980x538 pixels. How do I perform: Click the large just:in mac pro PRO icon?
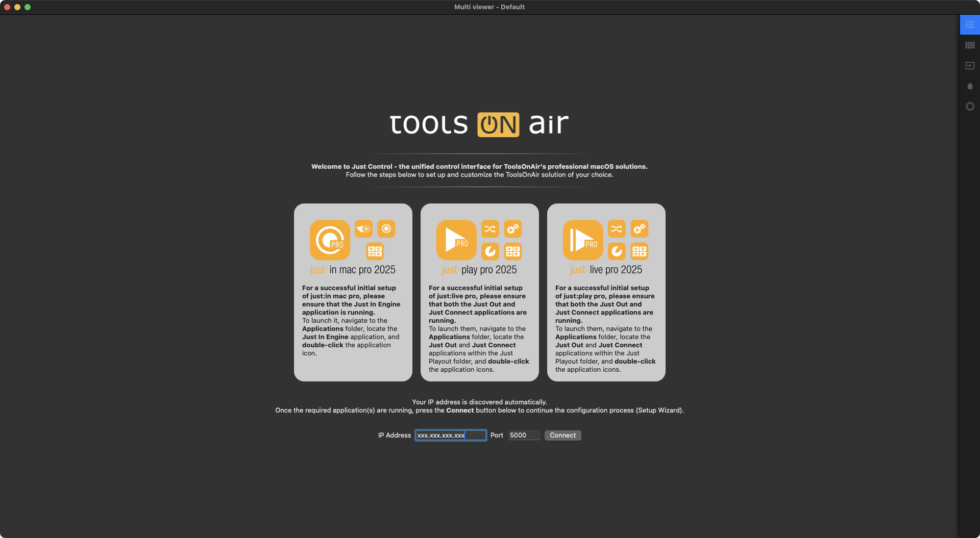click(x=330, y=240)
